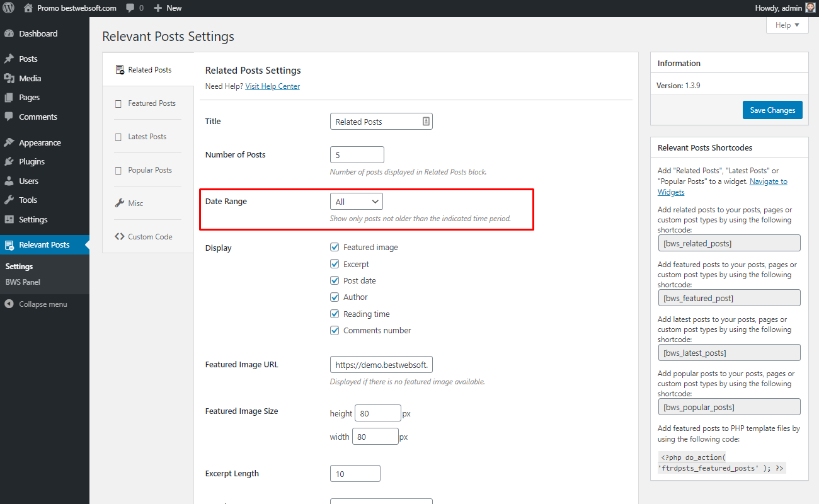Click the WordPress logo icon
This screenshot has width=819, height=504.
point(8,8)
